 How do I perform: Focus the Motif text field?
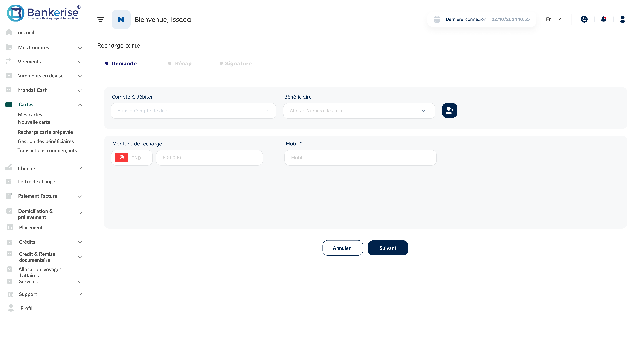coord(360,158)
